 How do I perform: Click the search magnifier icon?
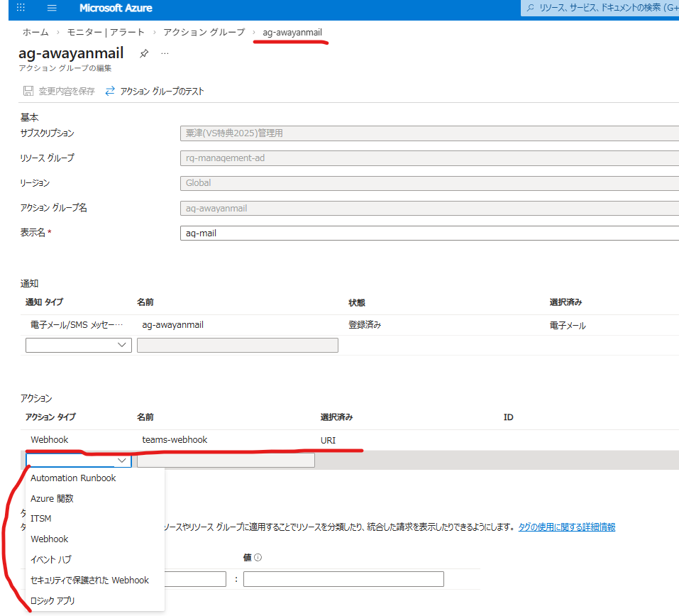click(x=530, y=8)
